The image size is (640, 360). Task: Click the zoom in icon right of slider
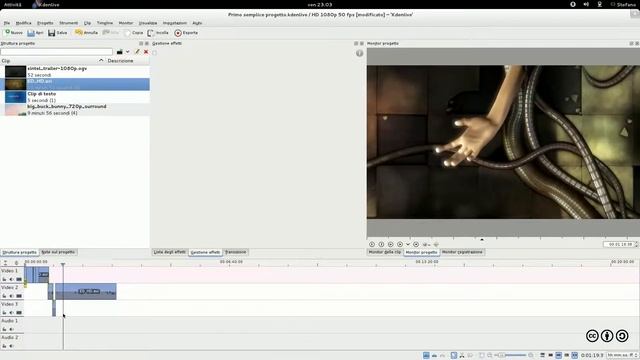pos(531,356)
